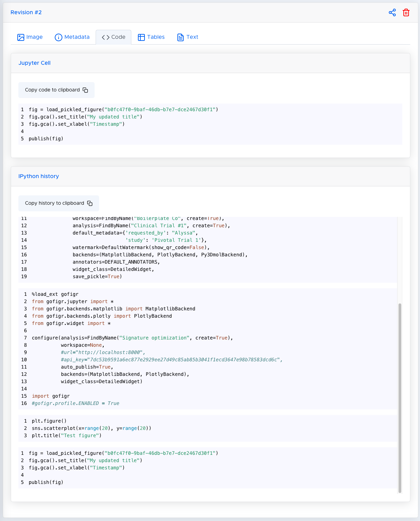Image resolution: width=420 pixels, height=521 pixels.
Task: Click the document icon on the Text tab
Action: click(180, 37)
